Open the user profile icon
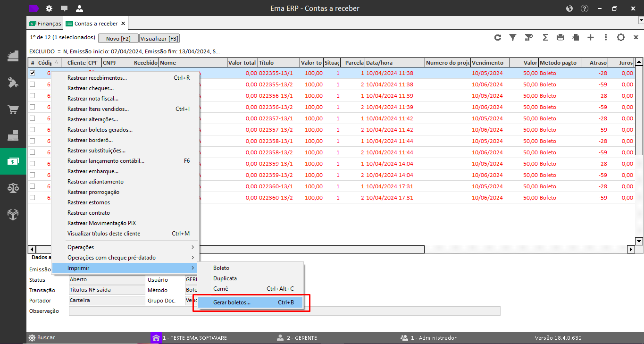The image size is (644, 344). (79, 8)
